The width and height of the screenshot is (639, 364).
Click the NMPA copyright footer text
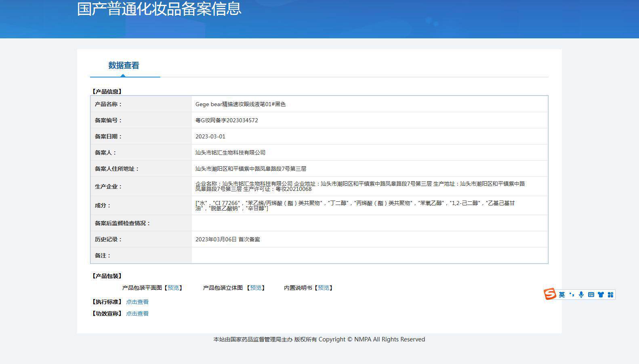pyautogui.click(x=319, y=339)
